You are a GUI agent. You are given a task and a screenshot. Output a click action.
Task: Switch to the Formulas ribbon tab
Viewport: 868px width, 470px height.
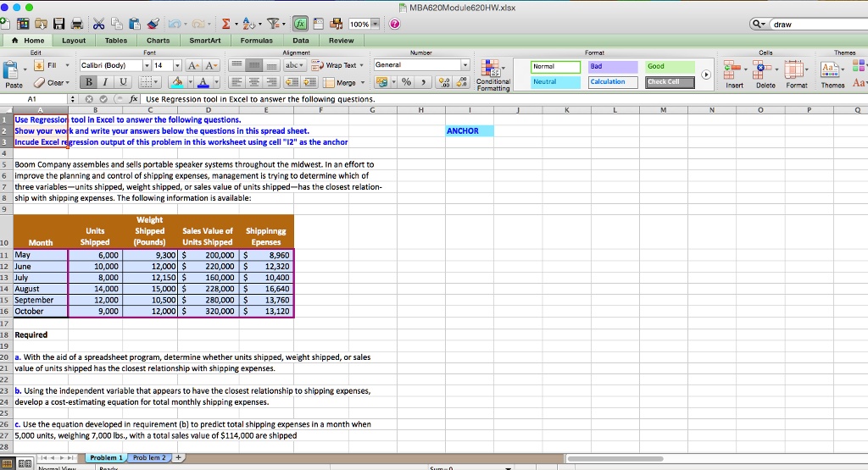256,41
